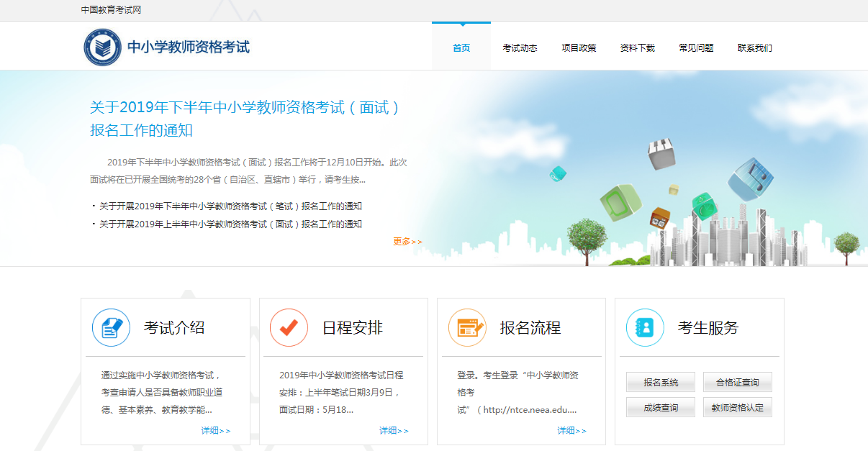Open 详细>> under 日程安排 card
Screen dimensions: 868x451
pos(393,431)
